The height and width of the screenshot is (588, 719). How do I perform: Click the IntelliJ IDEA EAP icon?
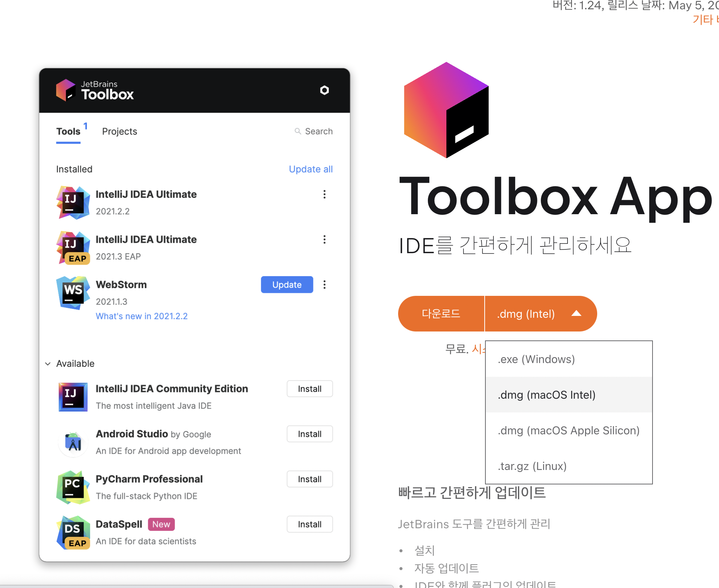point(73,248)
